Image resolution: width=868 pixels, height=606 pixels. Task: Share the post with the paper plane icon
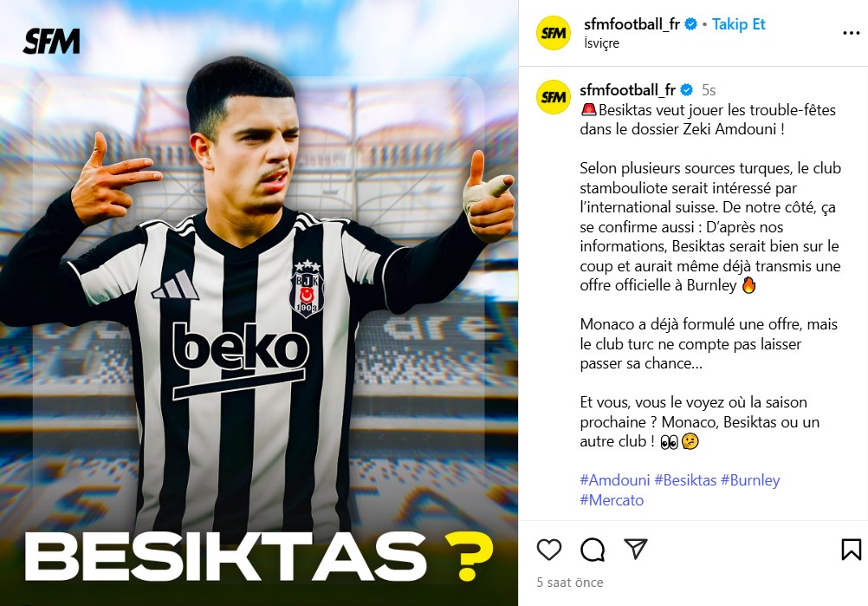tap(636, 549)
